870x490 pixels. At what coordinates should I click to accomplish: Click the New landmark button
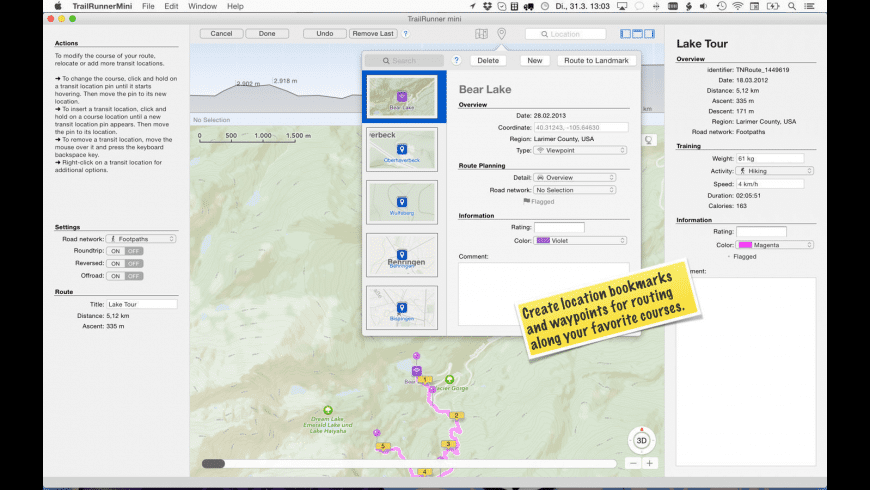(x=535, y=60)
